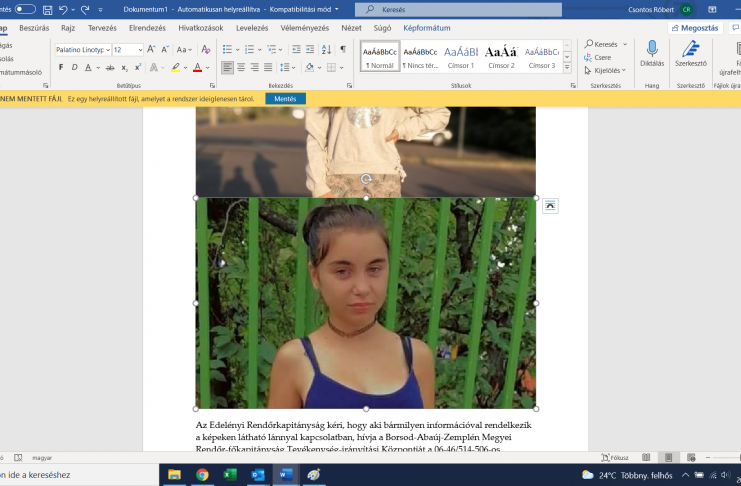Click the Undo arrow icon
The width and height of the screenshot is (741, 486).
pos(63,9)
